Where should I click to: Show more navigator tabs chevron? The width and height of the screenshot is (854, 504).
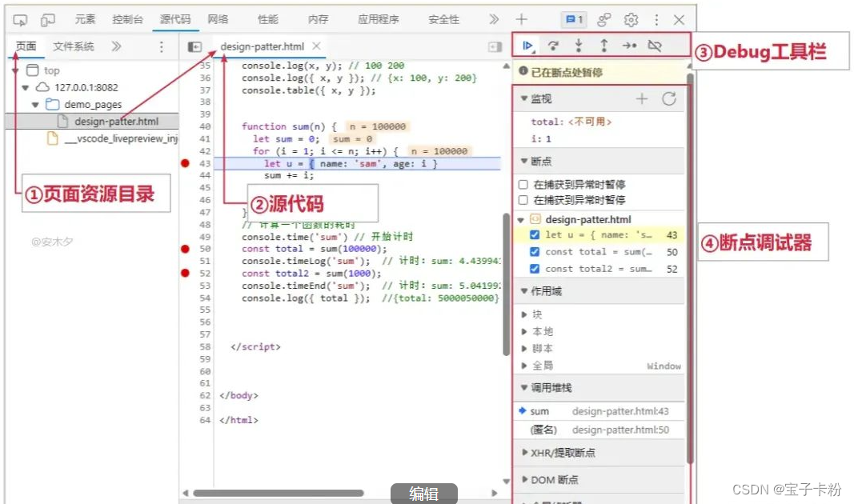click(116, 46)
